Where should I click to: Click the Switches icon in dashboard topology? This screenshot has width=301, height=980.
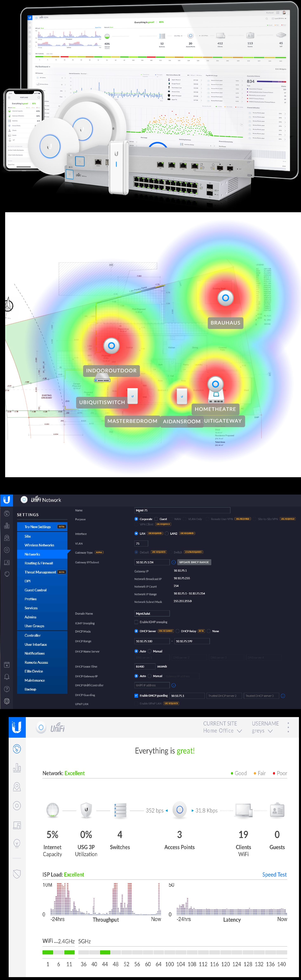click(120, 810)
